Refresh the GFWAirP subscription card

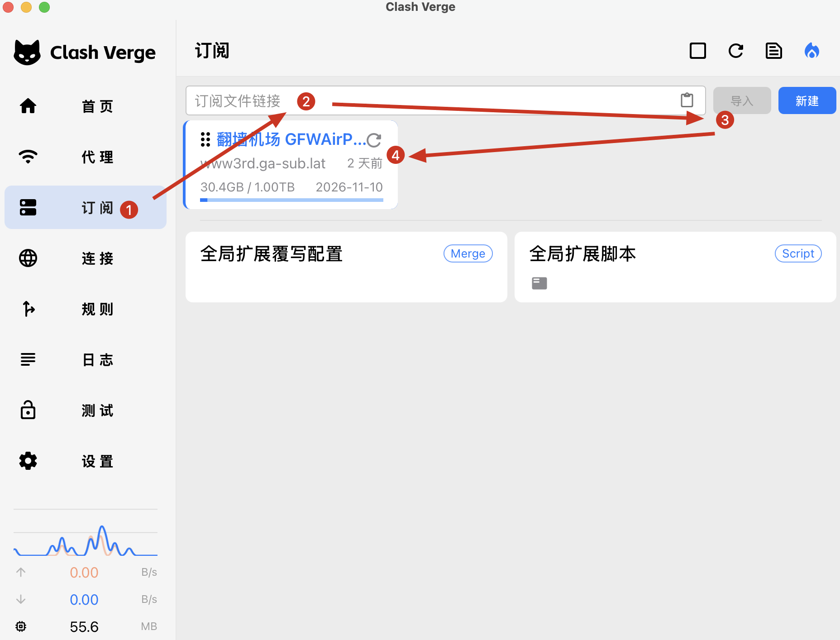374,140
